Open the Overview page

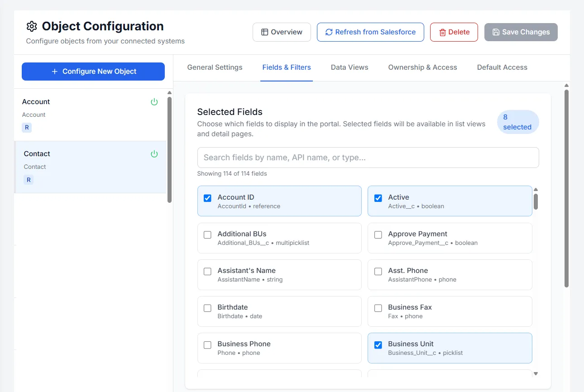click(282, 32)
